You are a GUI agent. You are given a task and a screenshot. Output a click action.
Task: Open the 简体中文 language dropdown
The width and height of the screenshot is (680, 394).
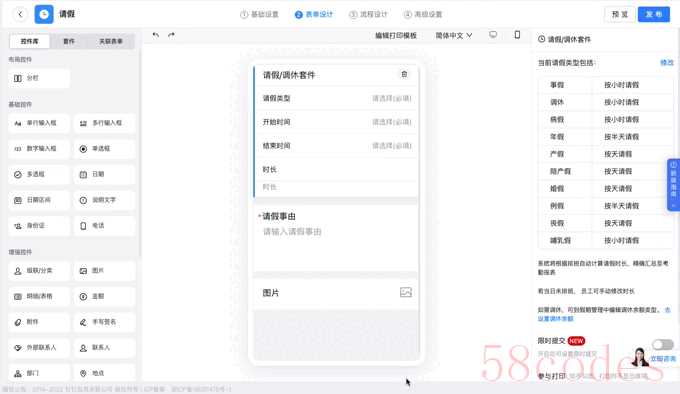(x=454, y=36)
